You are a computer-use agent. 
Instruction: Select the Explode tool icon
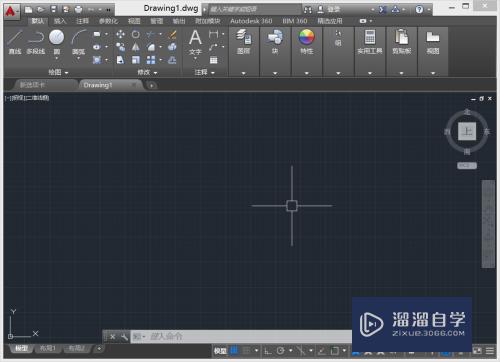(172, 47)
